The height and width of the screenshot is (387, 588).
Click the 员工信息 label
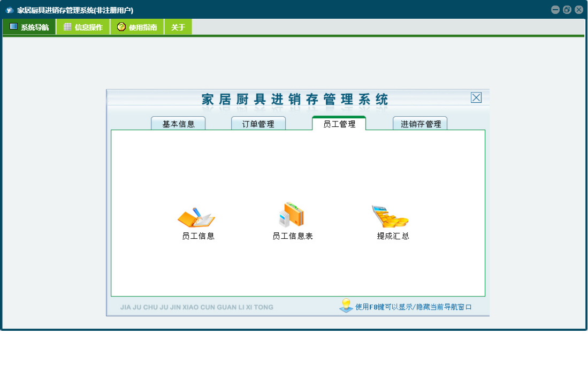coord(198,236)
